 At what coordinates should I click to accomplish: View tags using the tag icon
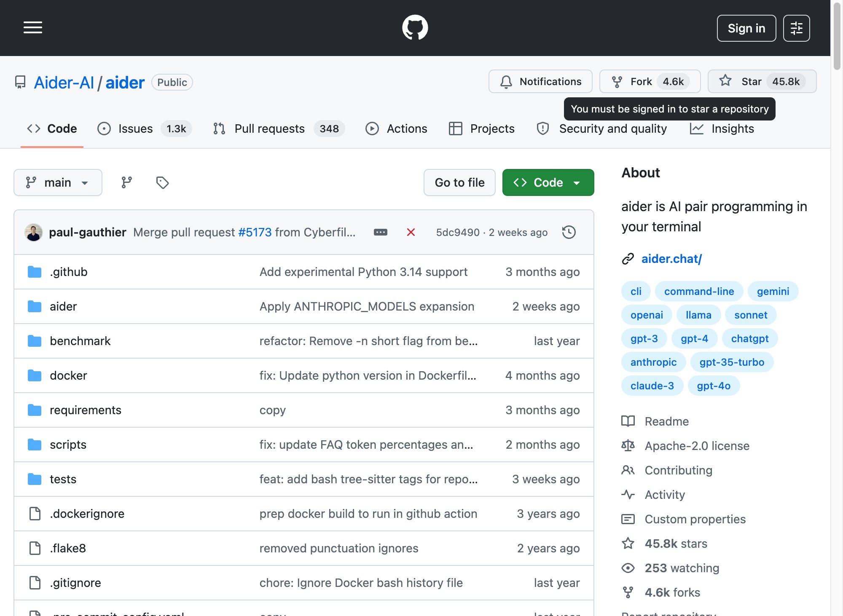coord(162,182)
